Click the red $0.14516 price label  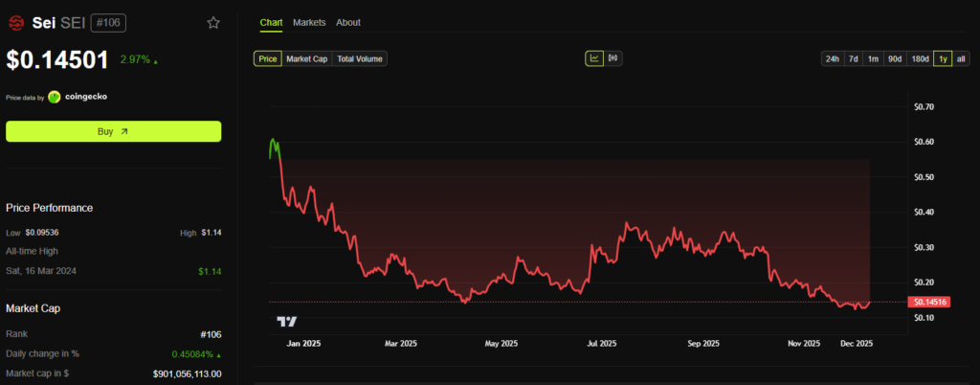click(931, 302)
